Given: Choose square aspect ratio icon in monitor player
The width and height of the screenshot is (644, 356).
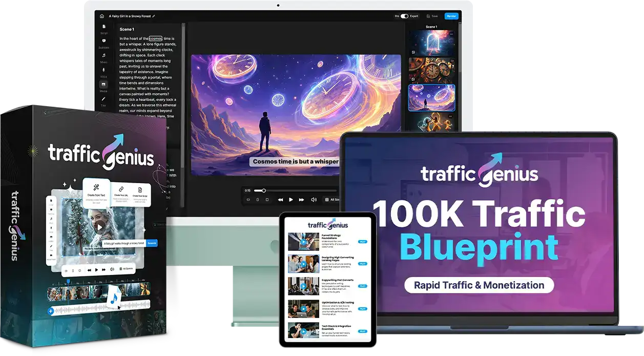Looking at the screenshot, I should tap(267, 200).
